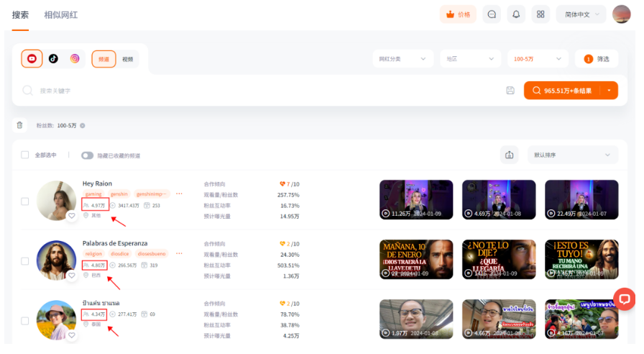Viewport: 644px width, 354px height.
Task: Toggle the hide-collected-channels switch
Action: click(x=87, y=155)
